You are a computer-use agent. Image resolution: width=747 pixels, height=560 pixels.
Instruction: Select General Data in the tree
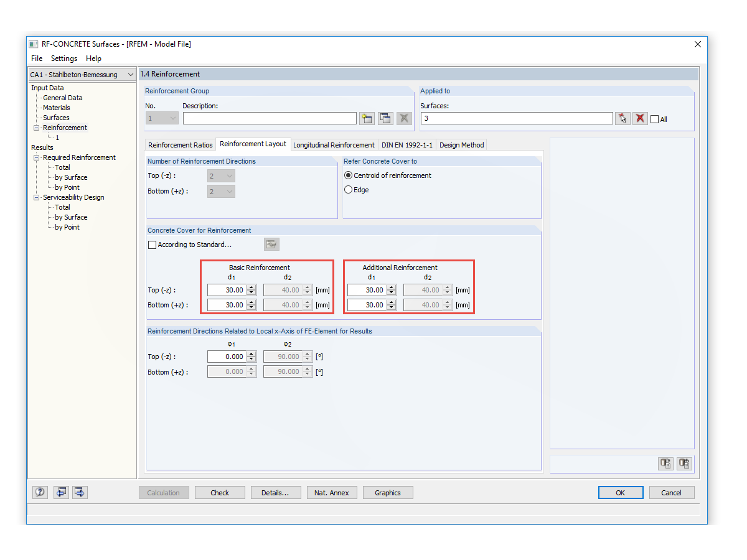(62, 98)
